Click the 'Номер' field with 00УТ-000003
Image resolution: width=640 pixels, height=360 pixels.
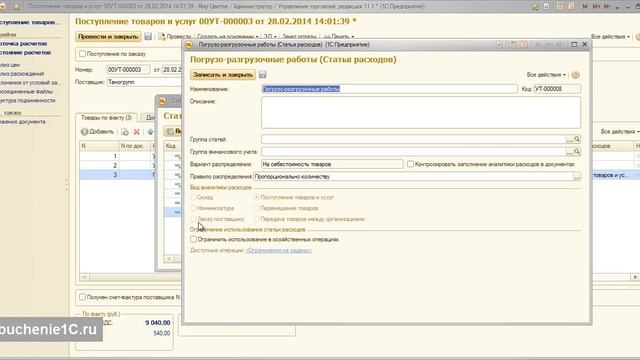(128, 70)
